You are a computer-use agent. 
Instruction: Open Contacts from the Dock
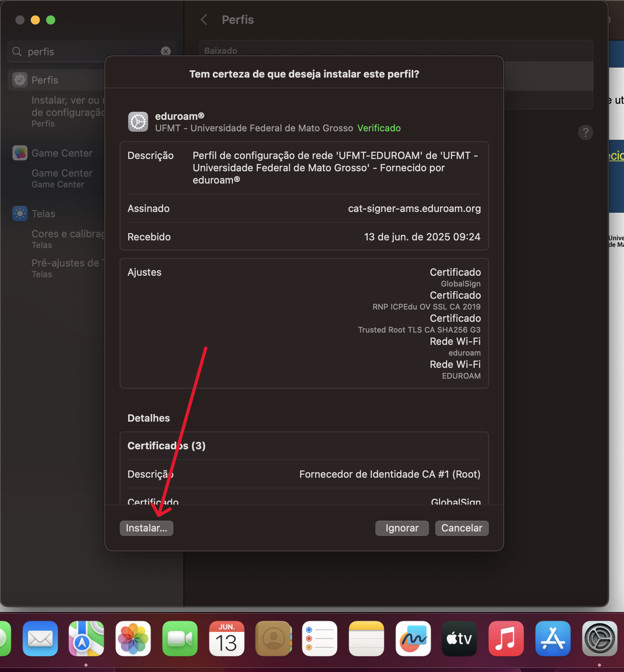click(274, 639)
